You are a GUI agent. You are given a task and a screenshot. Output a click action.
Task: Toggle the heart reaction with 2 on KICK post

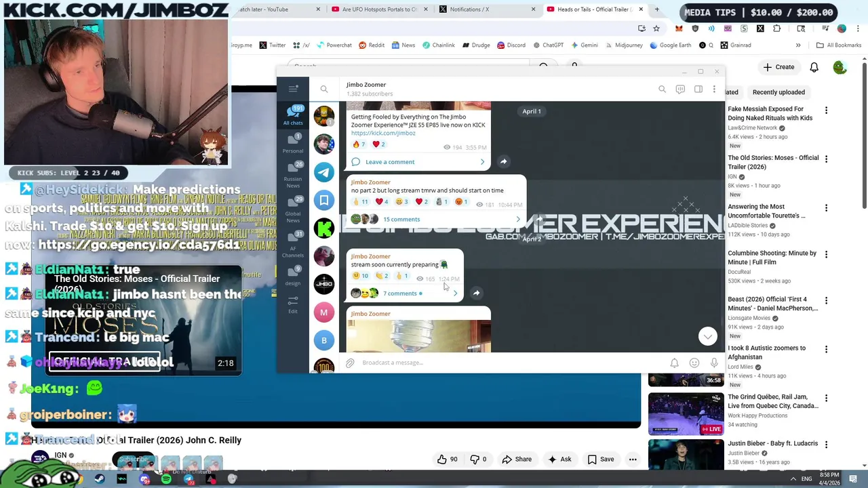pos(378,144)
